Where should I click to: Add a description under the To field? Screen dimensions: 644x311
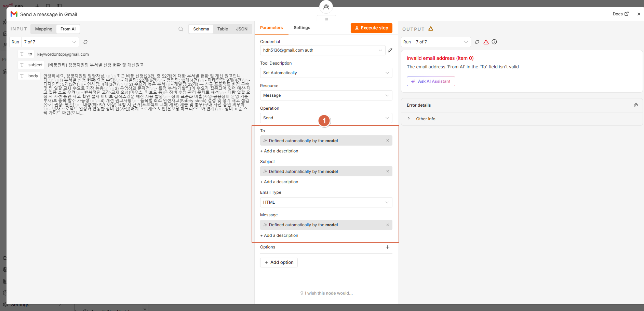[x=279, y=151]
